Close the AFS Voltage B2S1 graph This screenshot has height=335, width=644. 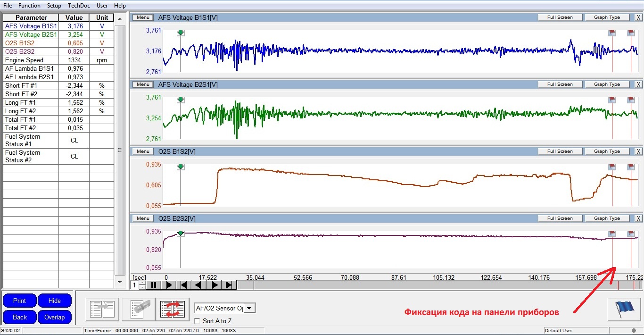pos(638,84)
